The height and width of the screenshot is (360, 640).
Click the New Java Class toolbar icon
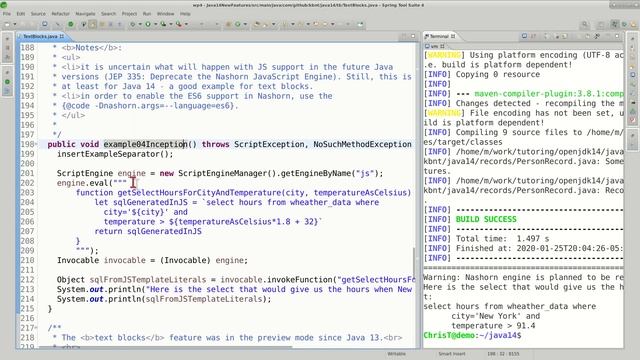coord(238,24)
